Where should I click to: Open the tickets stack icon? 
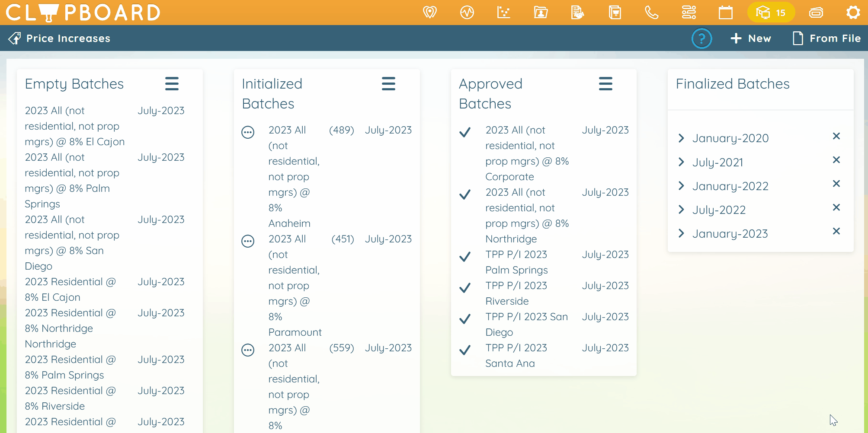(x=816, y=12)
